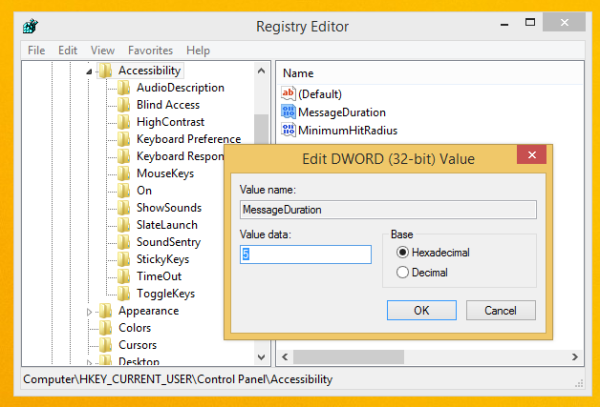Click the Accessibility folder icon
Image resolution: width=600 pixels, height=407 pixels.
click(105, 71)
